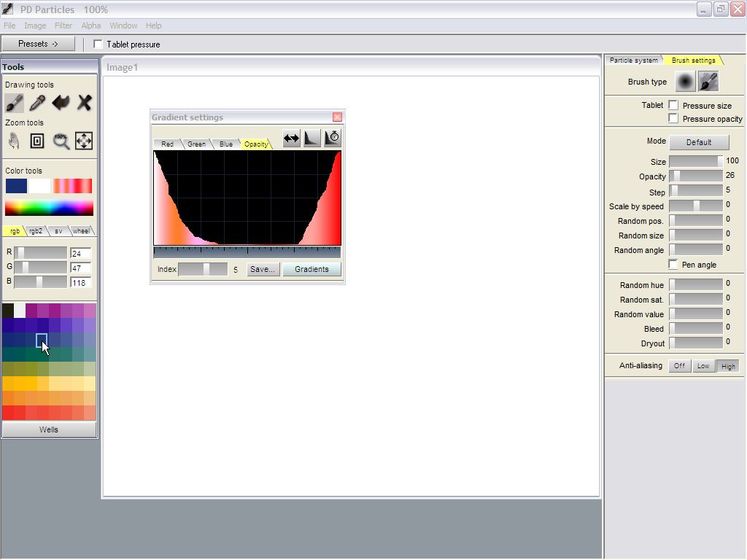Viewport: 747px width, 560px height.
Task: Expand the Wells palette list
Action: coord(49,429)
